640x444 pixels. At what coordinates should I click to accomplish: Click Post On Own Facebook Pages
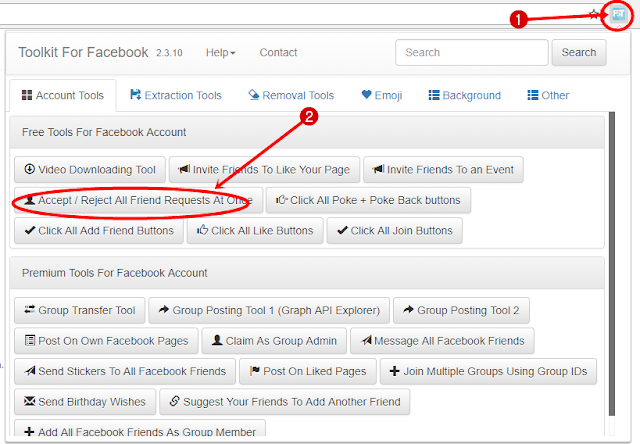click(x=106, y=341)
